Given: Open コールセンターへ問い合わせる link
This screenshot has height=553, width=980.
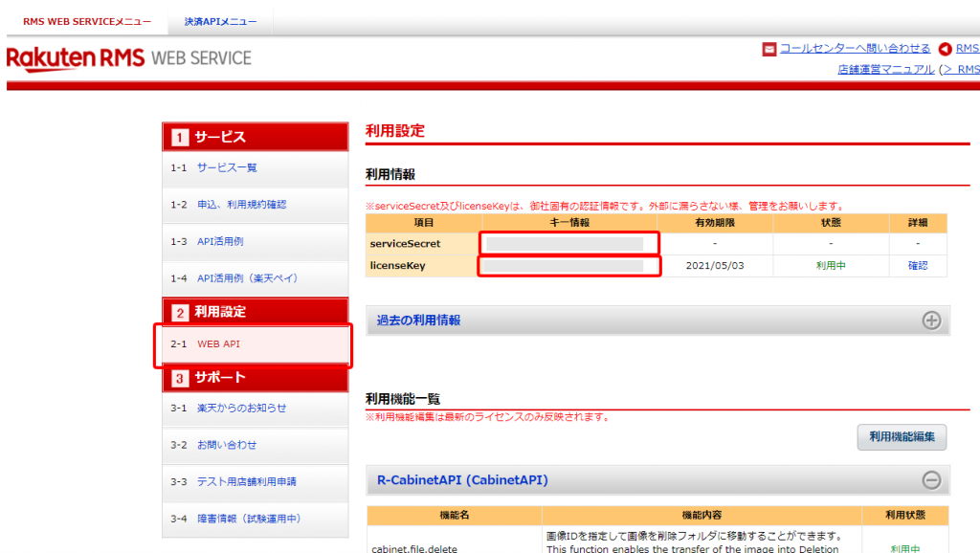Looking at the screenshot, I should (x=855, y=48).
